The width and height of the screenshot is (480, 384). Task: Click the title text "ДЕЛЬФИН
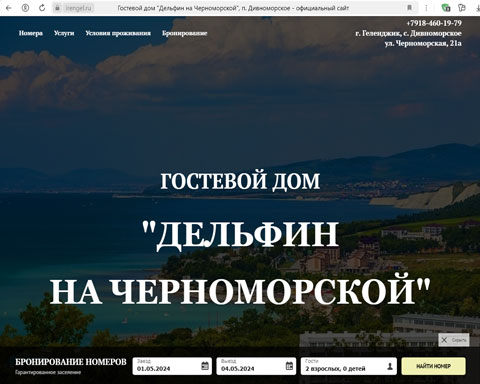point(240,234)
